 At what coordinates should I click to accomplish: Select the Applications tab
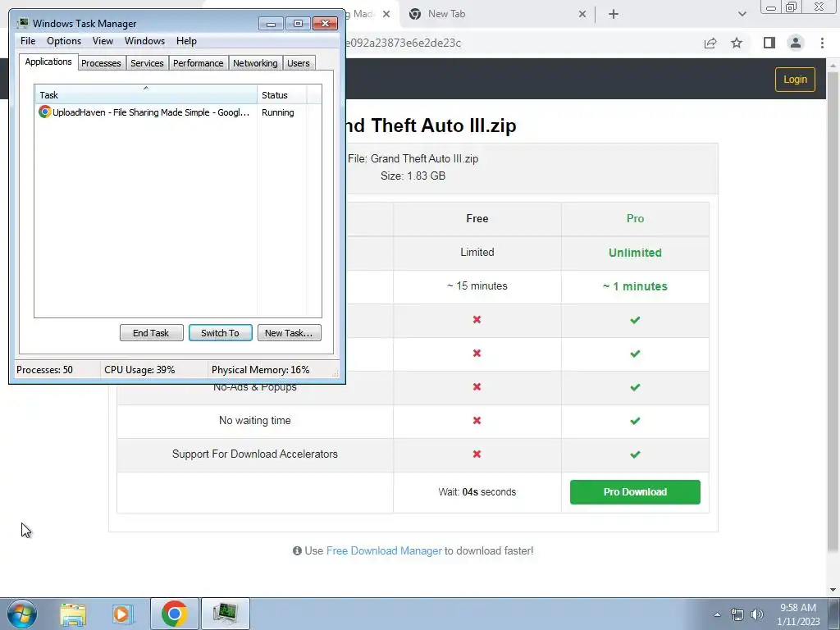point(48,62)
